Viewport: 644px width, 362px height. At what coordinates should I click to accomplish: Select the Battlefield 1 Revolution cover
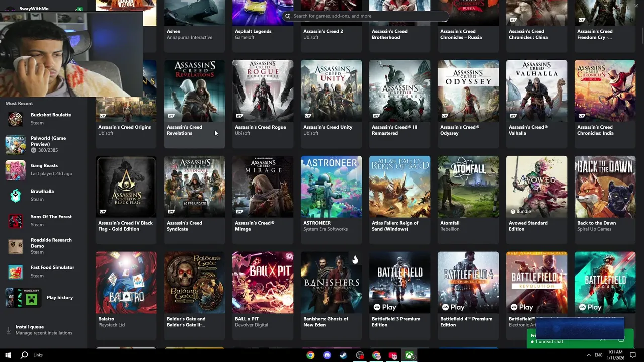[x=536, y=283]
